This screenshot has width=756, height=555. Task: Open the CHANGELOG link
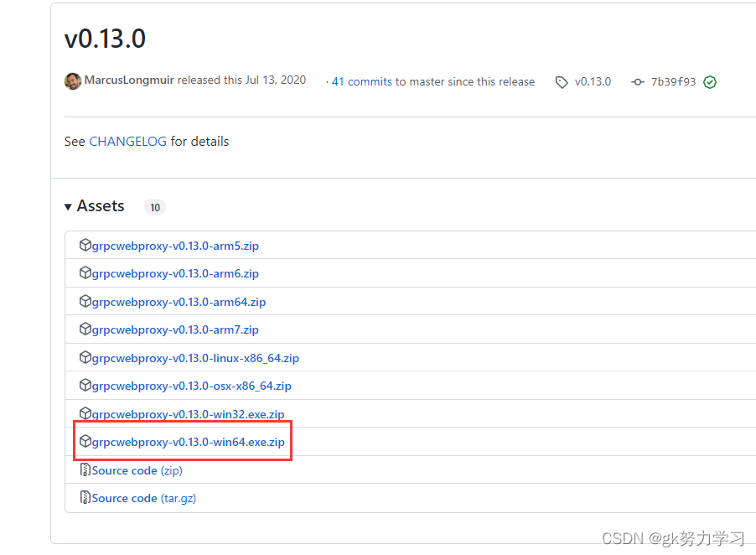127,142
